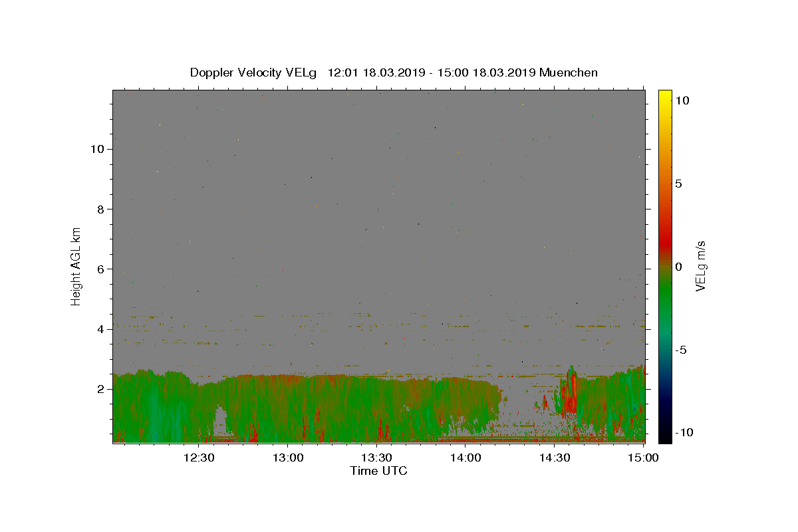Click the colorbar tick label 5

tap(678, 184)
